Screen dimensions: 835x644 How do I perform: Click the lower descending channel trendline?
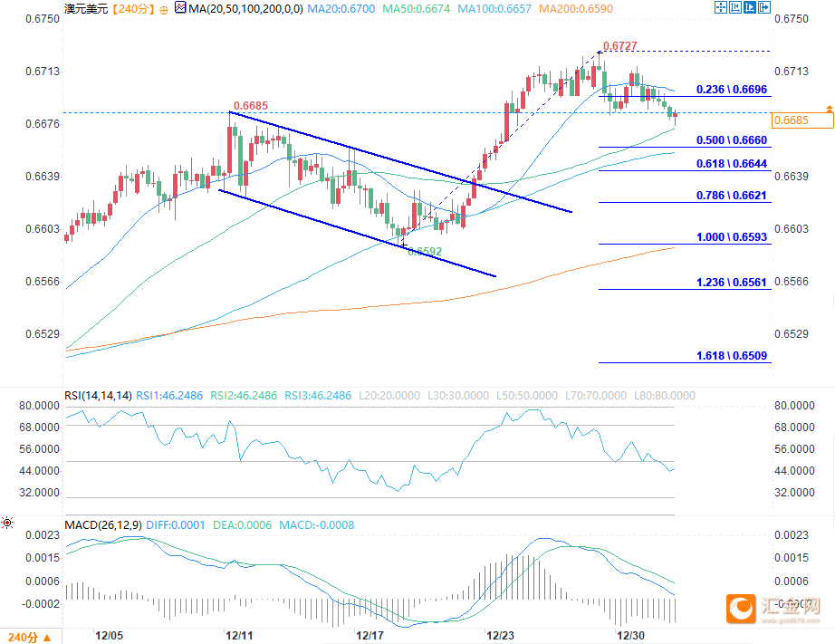pyautogui.click(x=358, y=234)
